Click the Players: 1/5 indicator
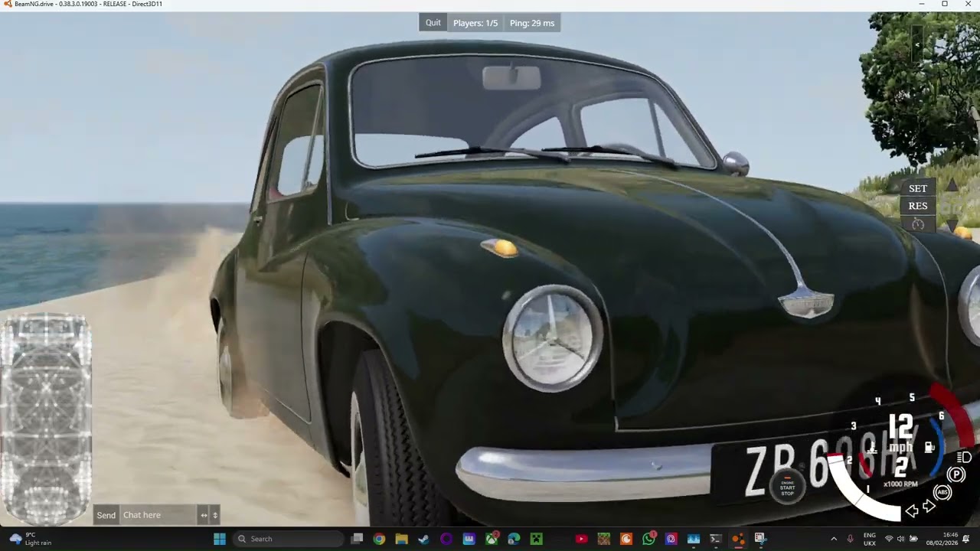The width and height of the screenshot is (980, 551). 475,23
